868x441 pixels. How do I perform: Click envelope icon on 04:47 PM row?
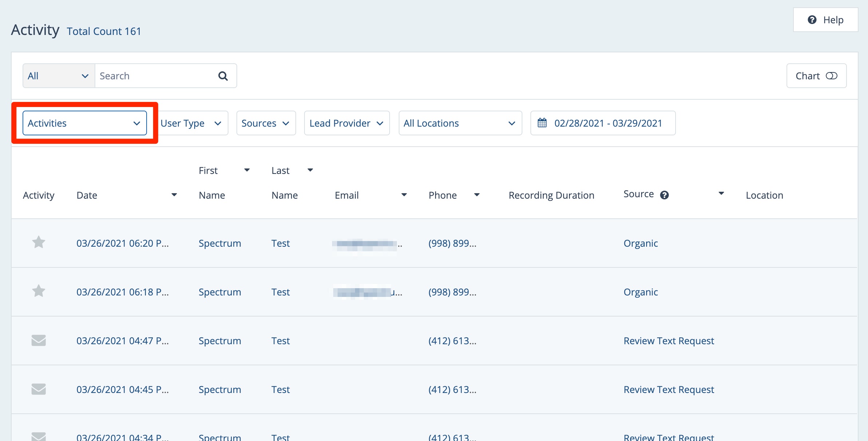click(39, 340)
